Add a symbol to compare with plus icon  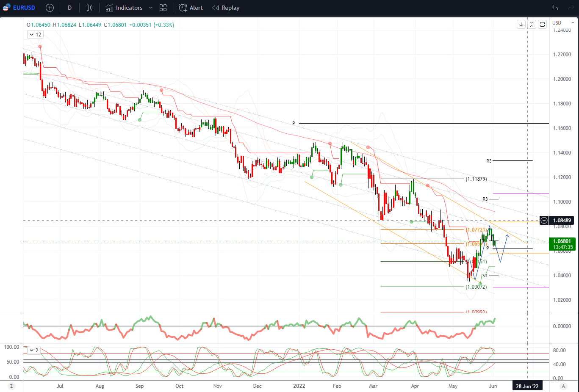[50, 8]
